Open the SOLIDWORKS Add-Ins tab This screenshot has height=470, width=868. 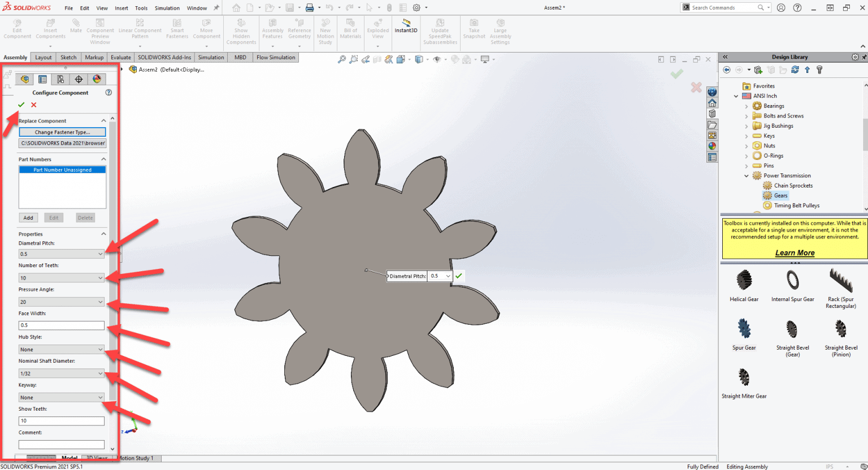click(164, 58)
